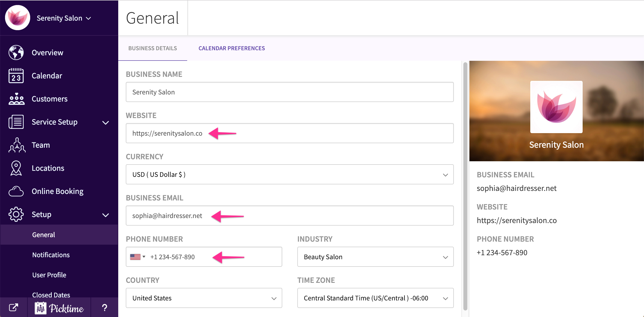This screenshot has height=317, width=644.
Task: Open User Profile in sidebar
Action: pos(49,275)
